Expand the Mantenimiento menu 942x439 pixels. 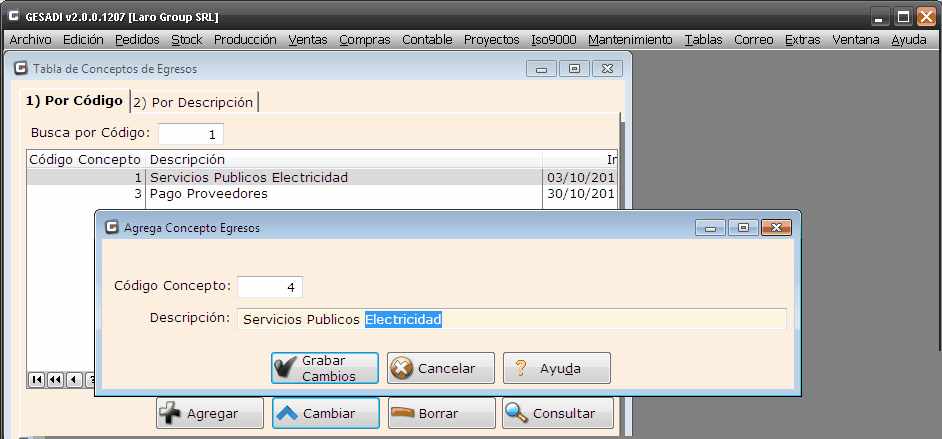click(630, 40)
